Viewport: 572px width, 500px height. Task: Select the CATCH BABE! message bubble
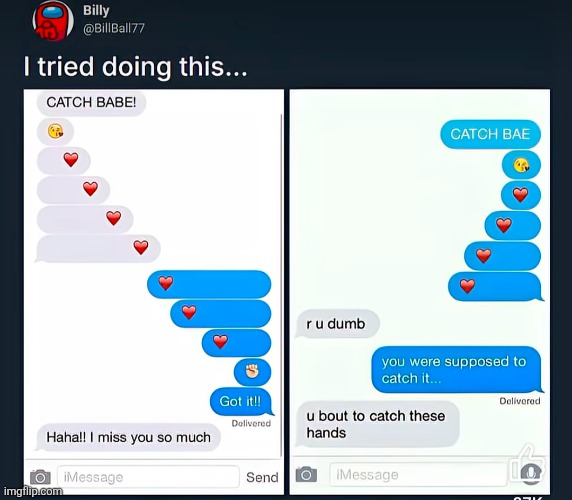91,102
